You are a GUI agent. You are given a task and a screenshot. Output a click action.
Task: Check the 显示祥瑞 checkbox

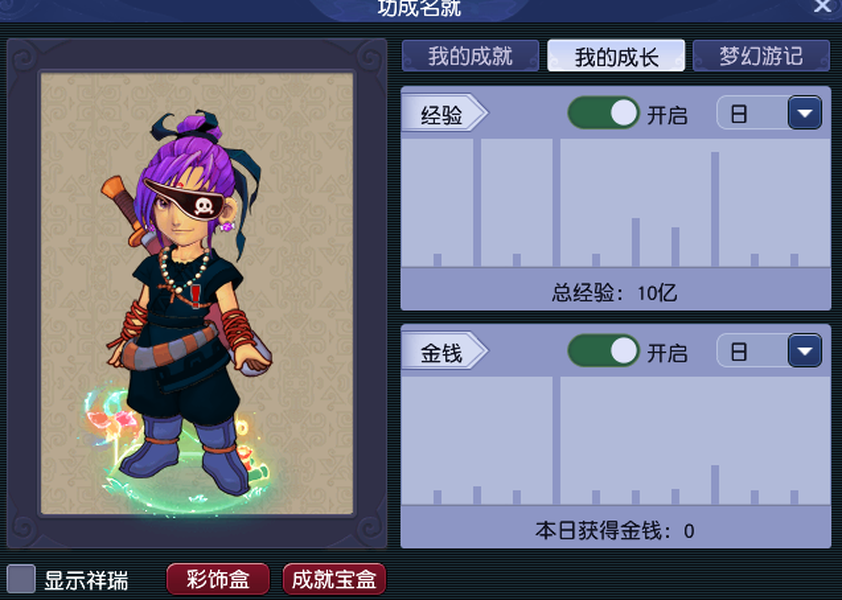21,579
